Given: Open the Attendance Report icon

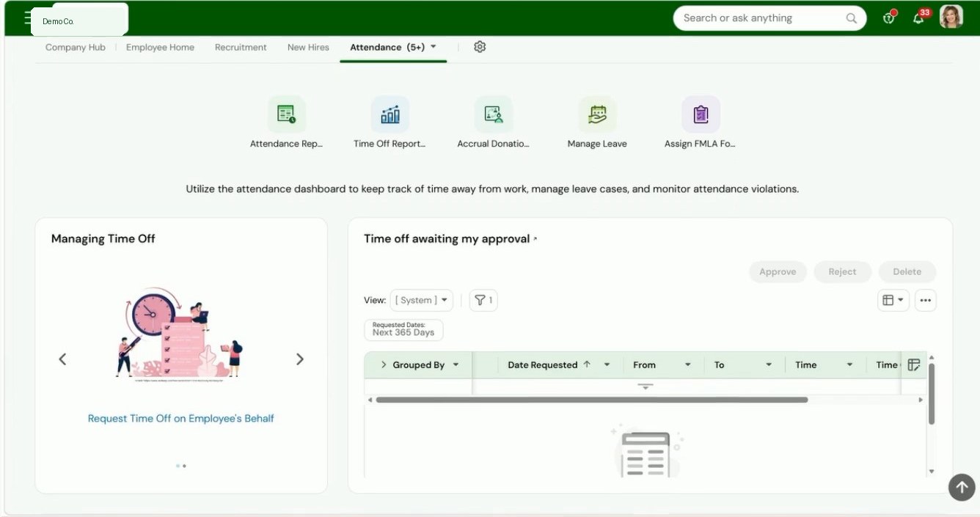Looking at the screenshot, I should (286, 114).
